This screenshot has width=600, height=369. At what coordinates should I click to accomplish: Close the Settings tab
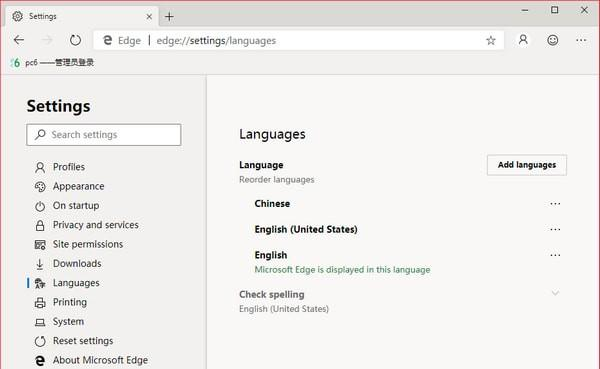click(149, 16)
